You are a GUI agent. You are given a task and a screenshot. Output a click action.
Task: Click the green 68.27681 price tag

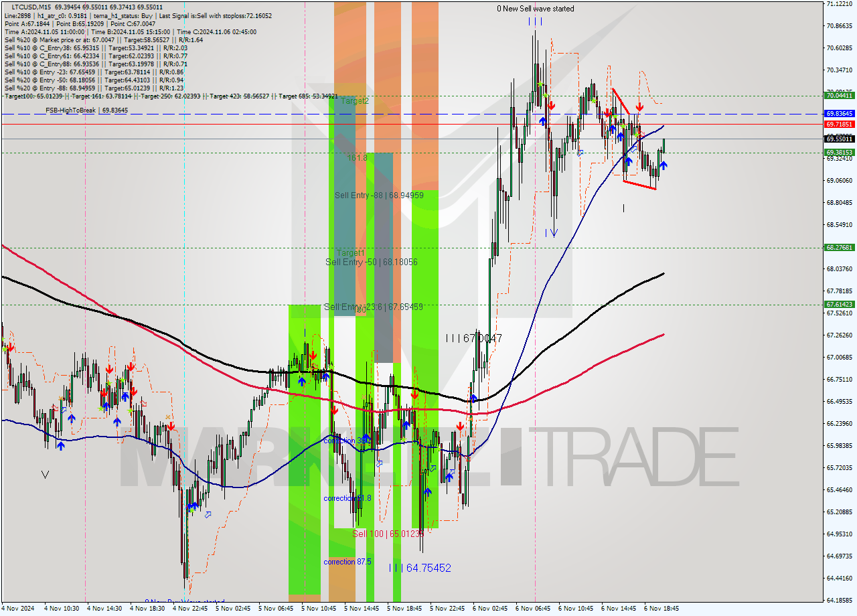[x=840, y=247]
